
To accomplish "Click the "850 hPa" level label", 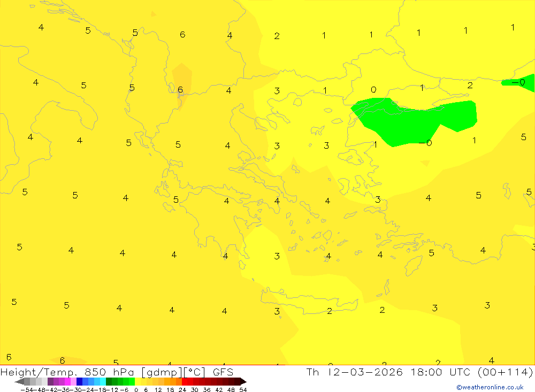I will (x=109, y=372).
